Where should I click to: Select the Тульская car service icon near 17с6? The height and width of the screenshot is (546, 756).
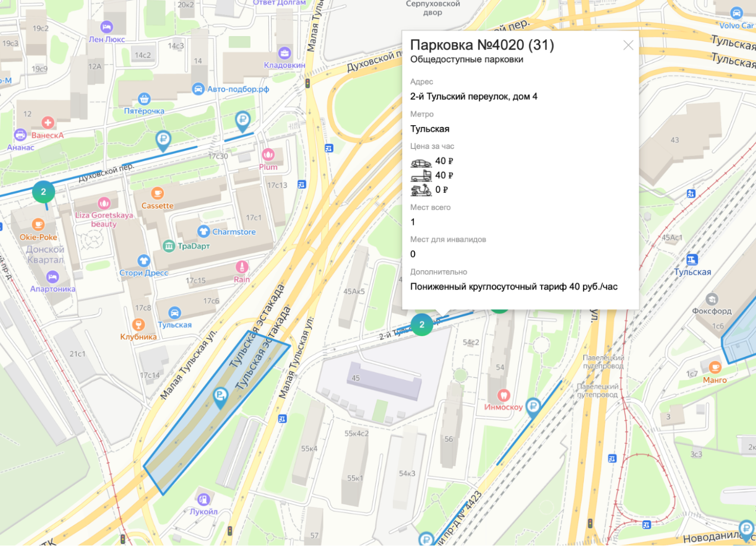pyautogui.click(x=175, y=312)
